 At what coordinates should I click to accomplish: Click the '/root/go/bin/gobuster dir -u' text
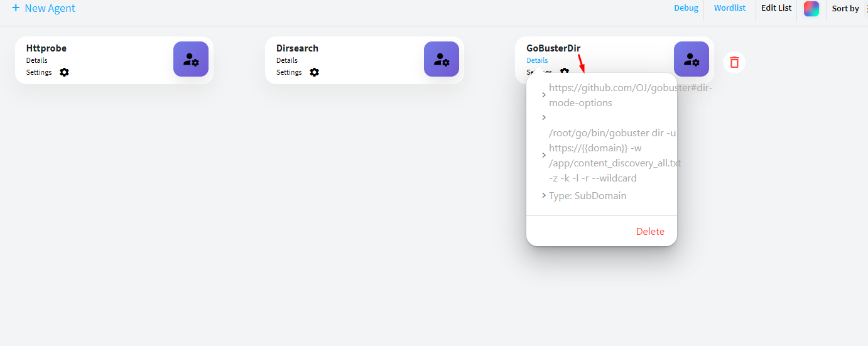pyautogui.click(x=612, y=133)
